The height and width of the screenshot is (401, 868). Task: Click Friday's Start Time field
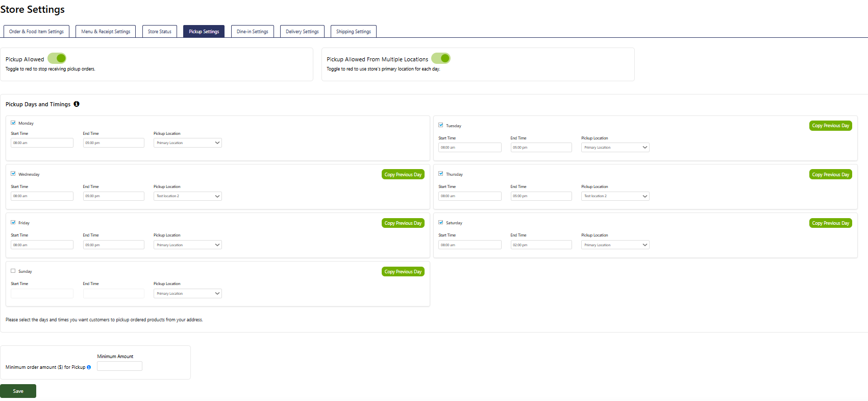tap(42, 245)
